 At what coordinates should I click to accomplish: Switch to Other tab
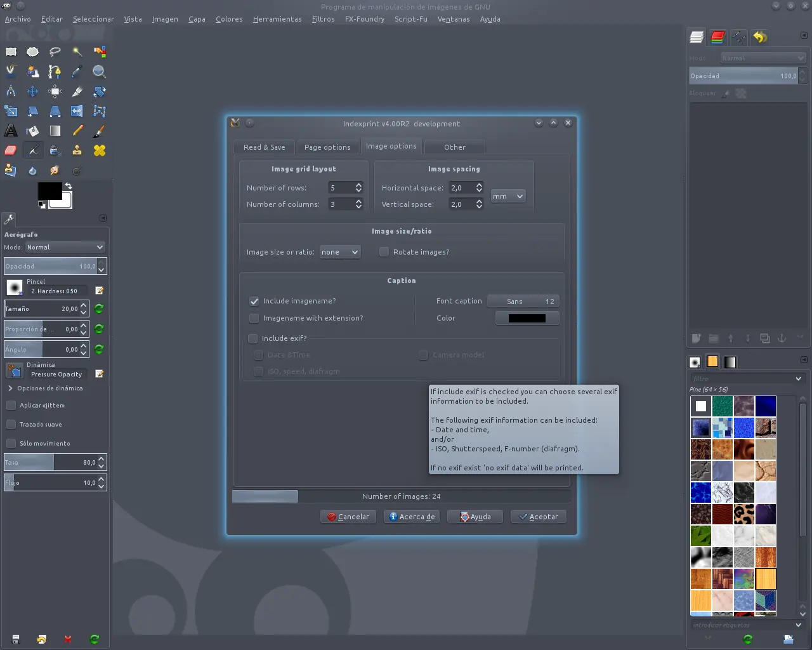click(x=455, y=147)
